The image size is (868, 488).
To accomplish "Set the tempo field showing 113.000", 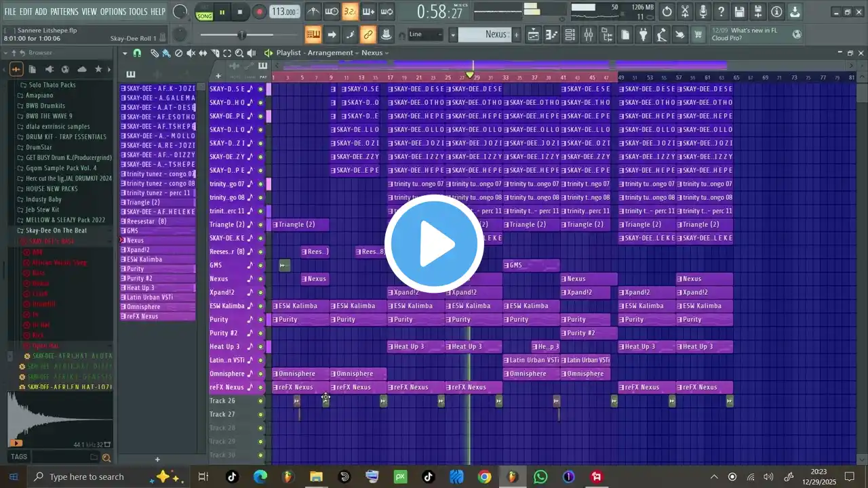I will point(284,12).
